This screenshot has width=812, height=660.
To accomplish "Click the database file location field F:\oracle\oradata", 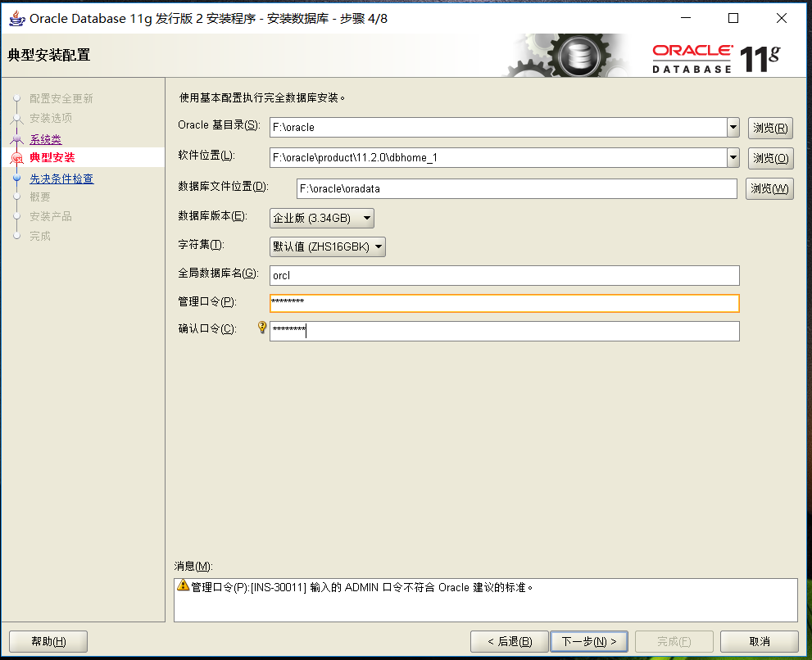I will point(517,188).
